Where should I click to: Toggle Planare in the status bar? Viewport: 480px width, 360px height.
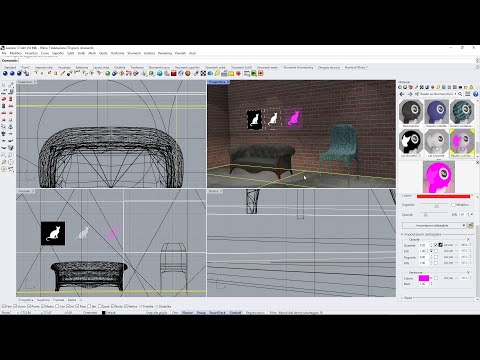coord(188,313)
